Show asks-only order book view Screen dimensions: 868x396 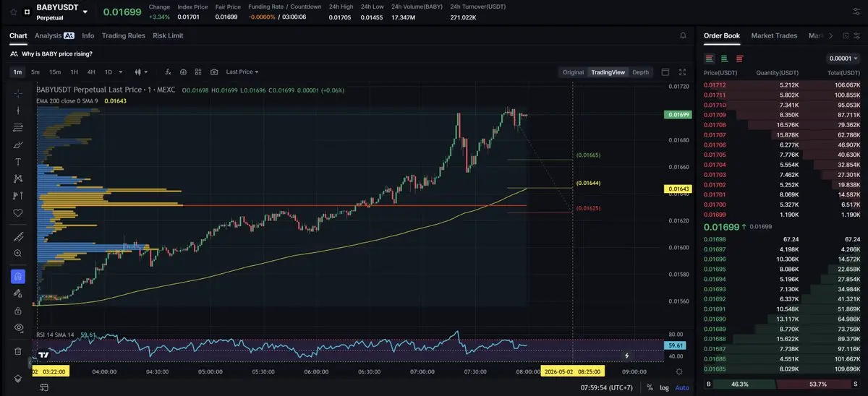[x=739, y=59]
